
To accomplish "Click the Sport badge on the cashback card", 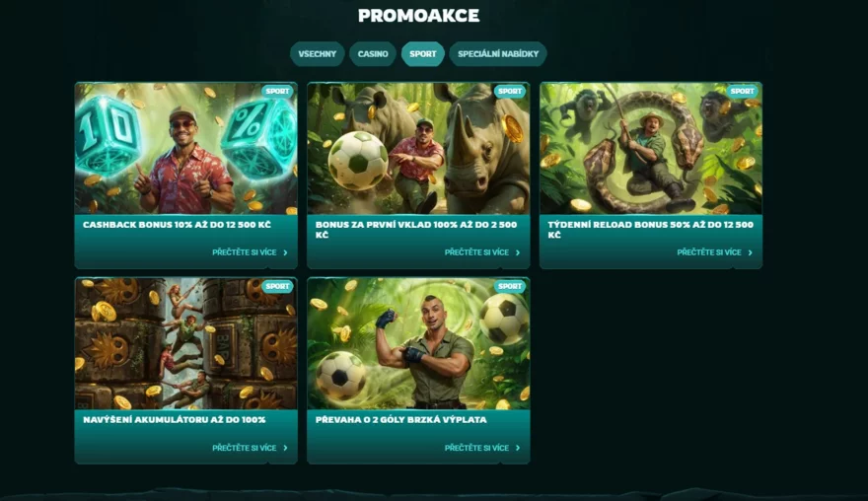I will click(277, 92).
